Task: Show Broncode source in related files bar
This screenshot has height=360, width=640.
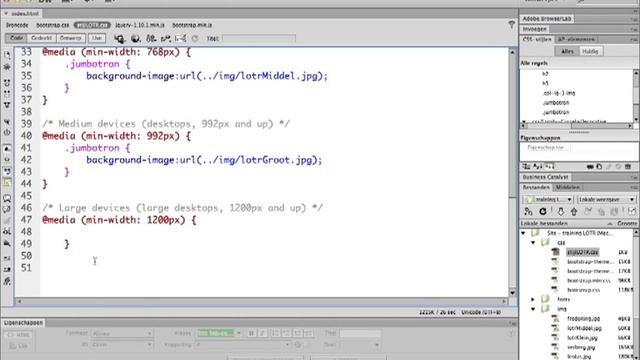Action: (17, 25)
